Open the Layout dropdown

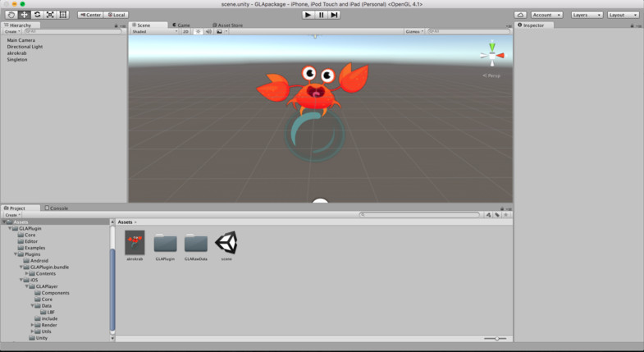point(623,15)
